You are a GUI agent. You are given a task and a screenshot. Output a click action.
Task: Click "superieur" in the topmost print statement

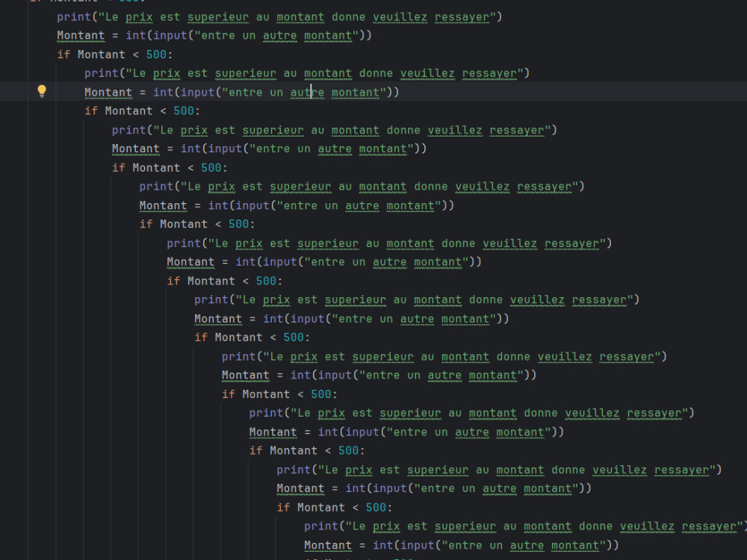(217, 17)
